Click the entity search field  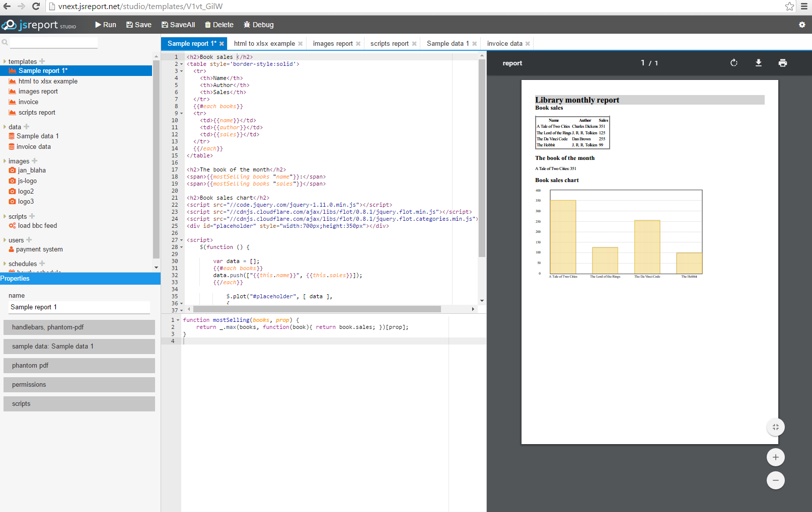[53, 43]
